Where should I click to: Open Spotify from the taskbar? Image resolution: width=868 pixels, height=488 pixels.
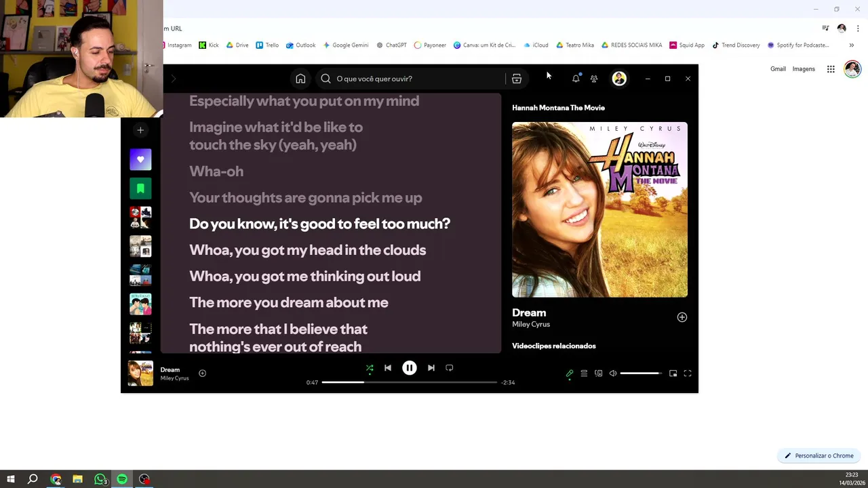tap(122, 479)
